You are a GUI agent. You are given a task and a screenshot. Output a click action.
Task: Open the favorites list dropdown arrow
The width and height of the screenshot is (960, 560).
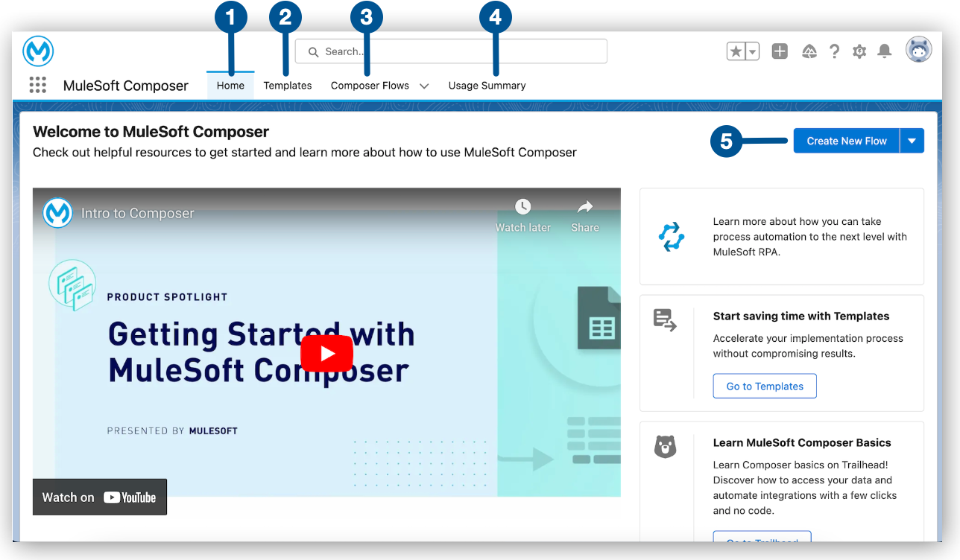tap(751, 51)
